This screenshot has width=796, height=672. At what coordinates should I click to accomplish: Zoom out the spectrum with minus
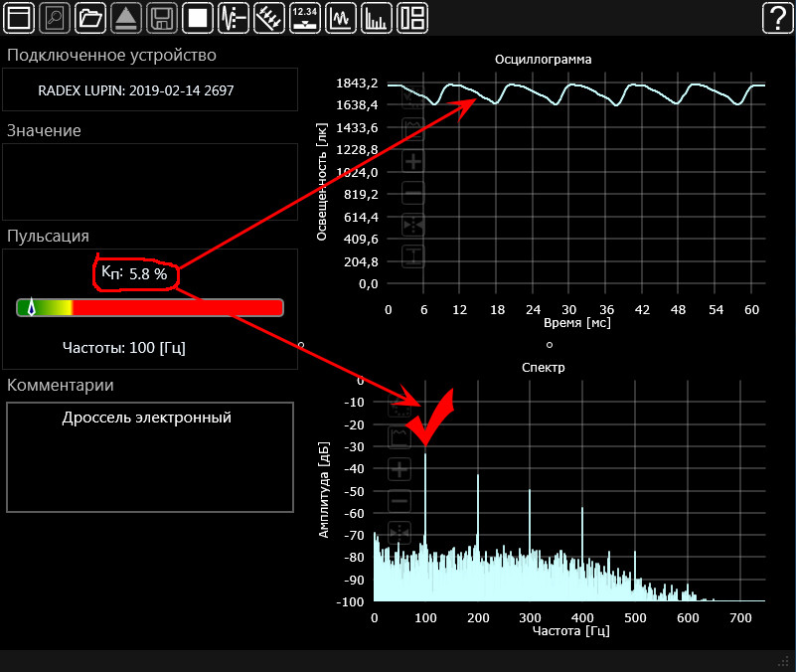coord(399,501)
